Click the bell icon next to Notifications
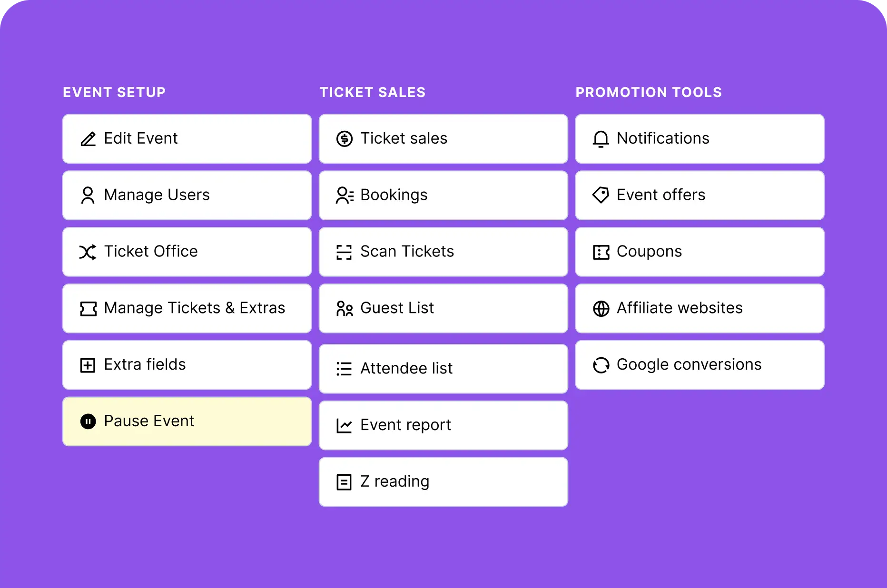 [601, 139]
